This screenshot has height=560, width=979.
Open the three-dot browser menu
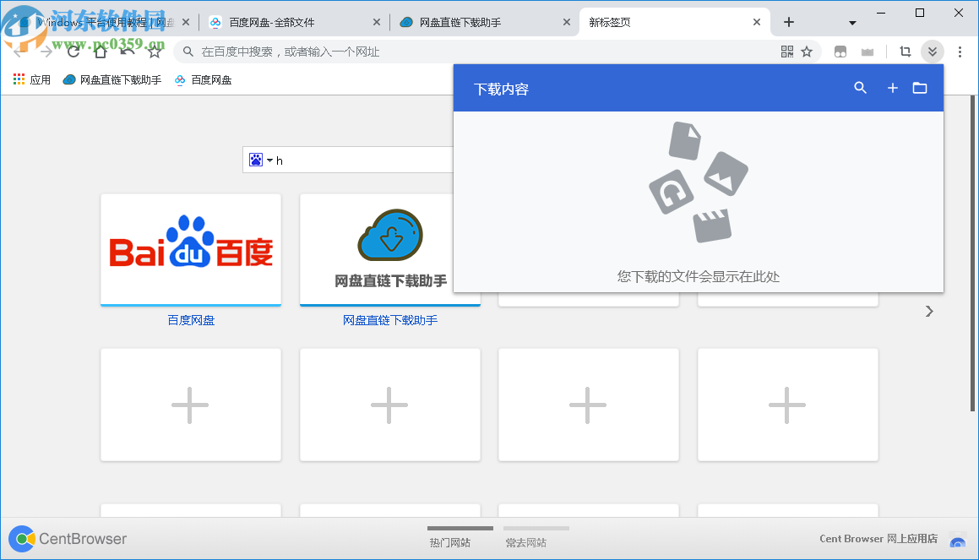(x=960, y=52)
